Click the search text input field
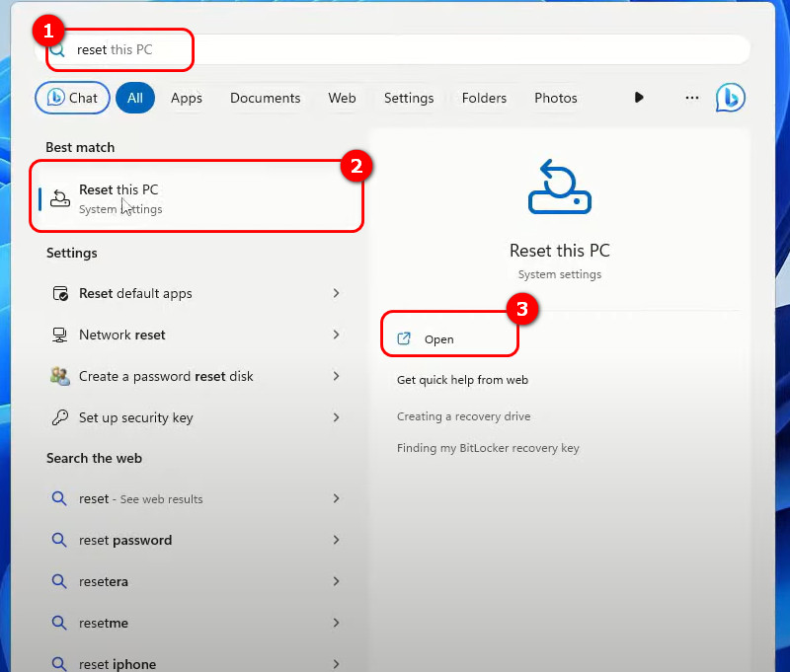The height and width of the screenshot is (672, 790). tap(392, 49)
